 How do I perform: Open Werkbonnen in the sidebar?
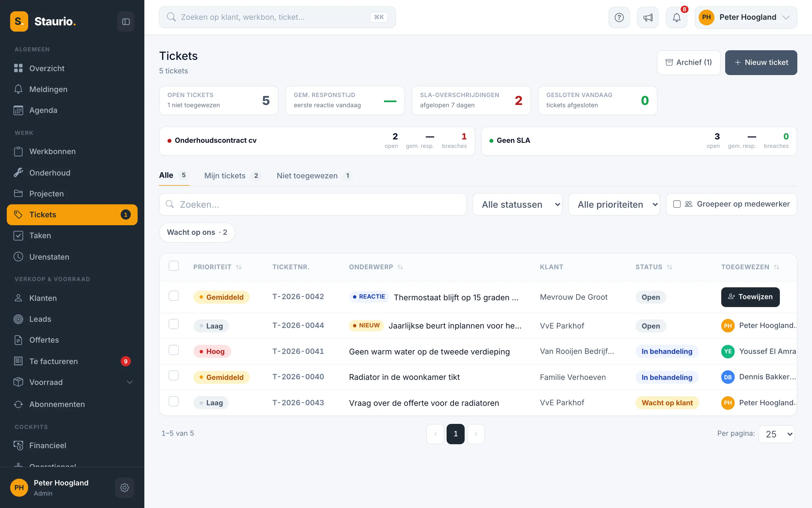click(x=72, y=152)
